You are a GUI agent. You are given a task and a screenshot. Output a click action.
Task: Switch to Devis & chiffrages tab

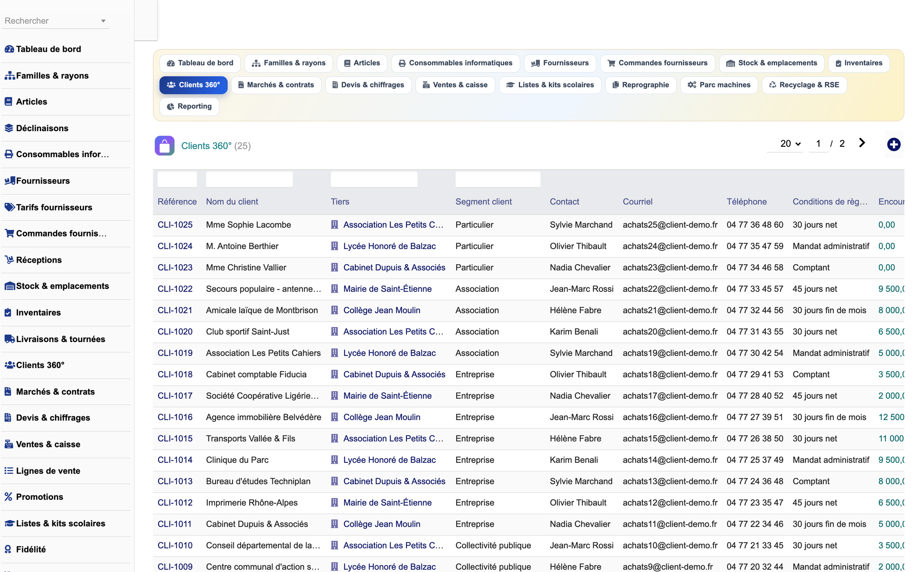click(368, 85)
